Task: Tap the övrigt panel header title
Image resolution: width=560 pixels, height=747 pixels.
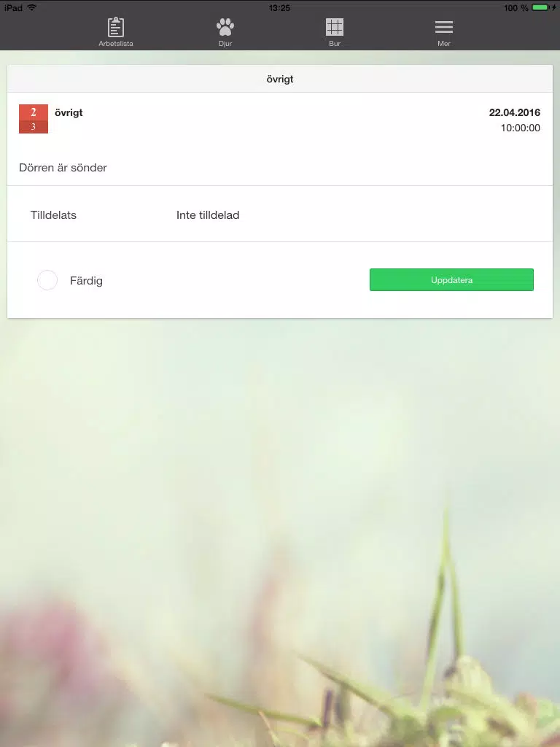Action: coord(280,79)
